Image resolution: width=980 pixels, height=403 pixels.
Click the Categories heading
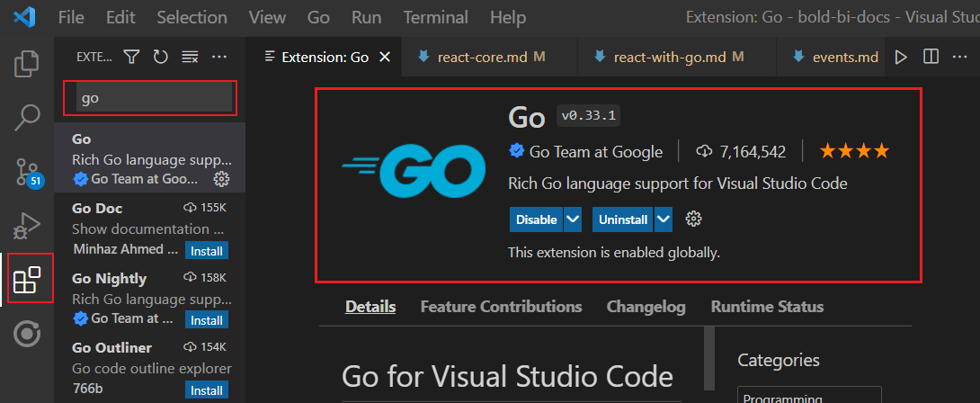pos(778,360)
